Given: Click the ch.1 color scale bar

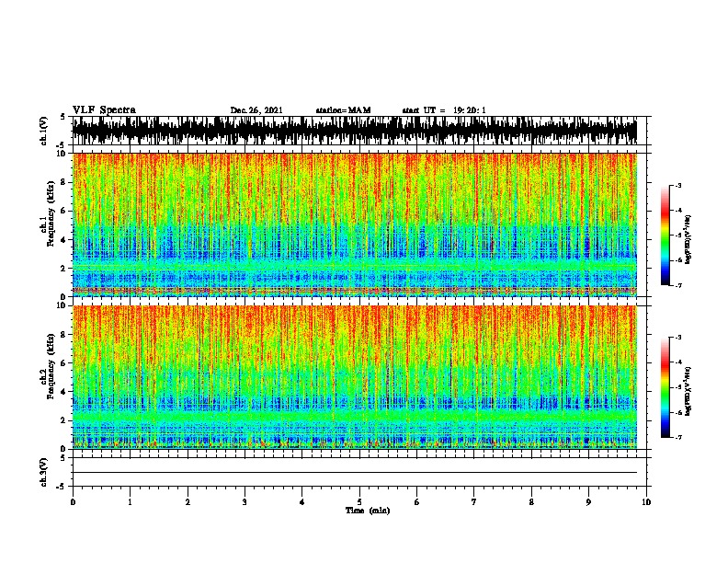Looking at the screenshot, I should click(x=665, y=236).
